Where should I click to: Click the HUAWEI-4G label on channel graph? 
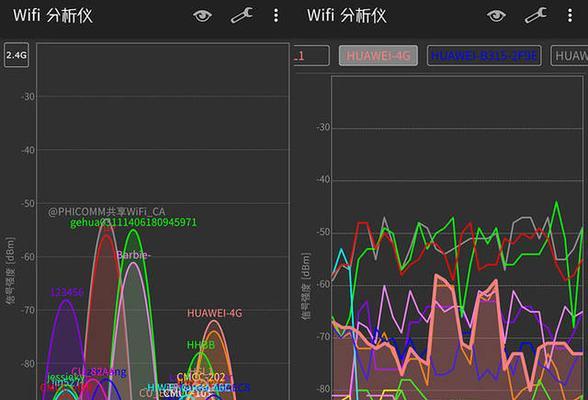pos(214,313)
